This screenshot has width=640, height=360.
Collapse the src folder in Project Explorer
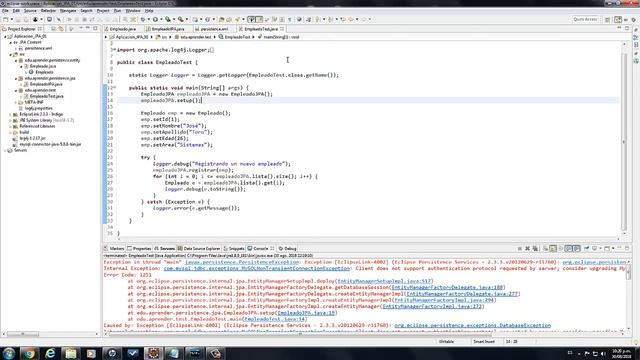click(11, 54)
